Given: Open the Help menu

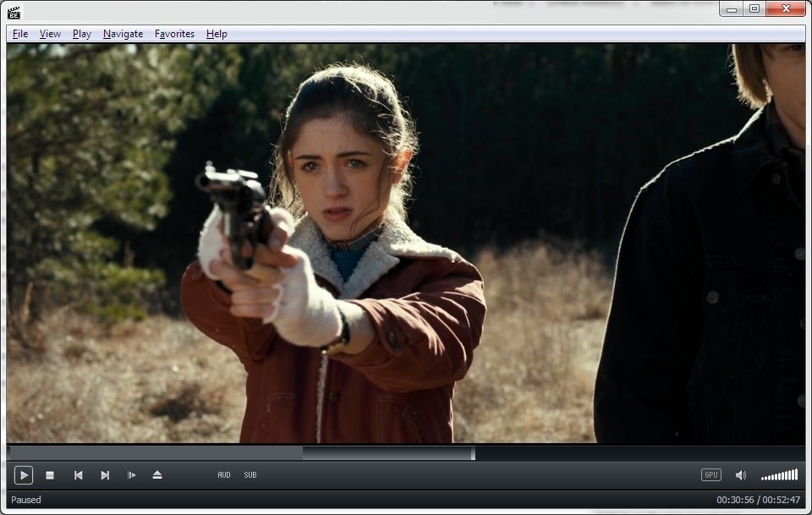Looking at the screenshot, I should click(x=217, y=34).
